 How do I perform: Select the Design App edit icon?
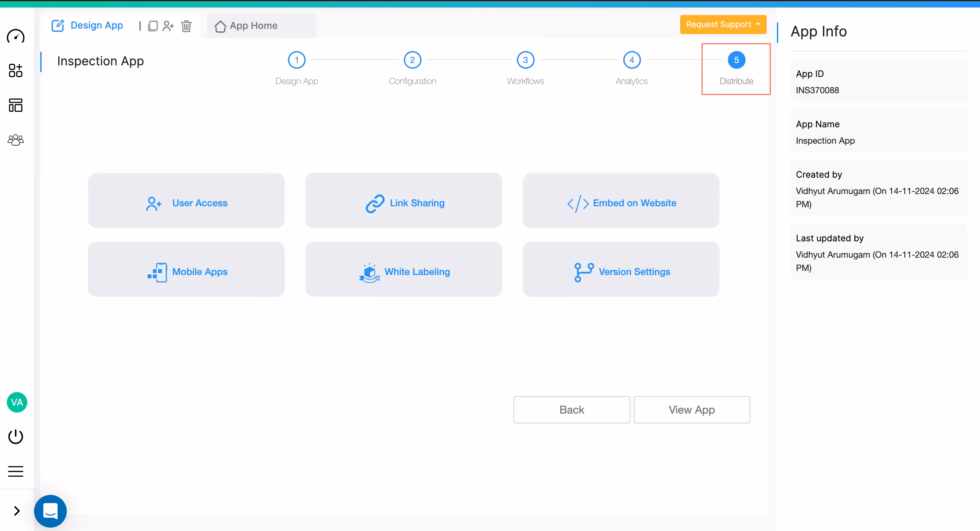(58, 25)
